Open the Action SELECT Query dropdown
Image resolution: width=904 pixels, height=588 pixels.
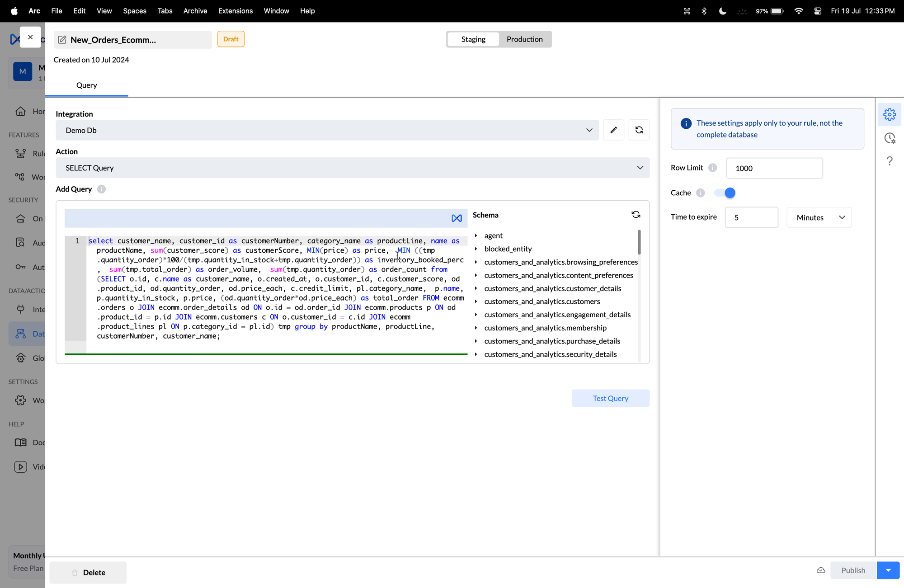click(x=352, y=168)
